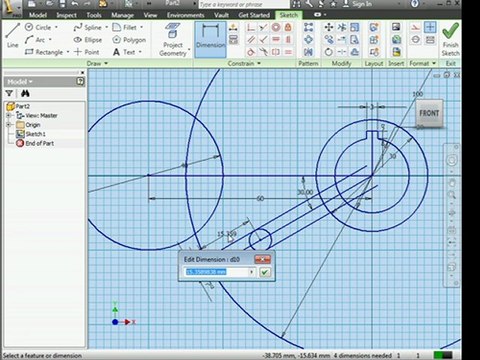
Task: Click the Undo arrow in quick access
Action: 75,4
